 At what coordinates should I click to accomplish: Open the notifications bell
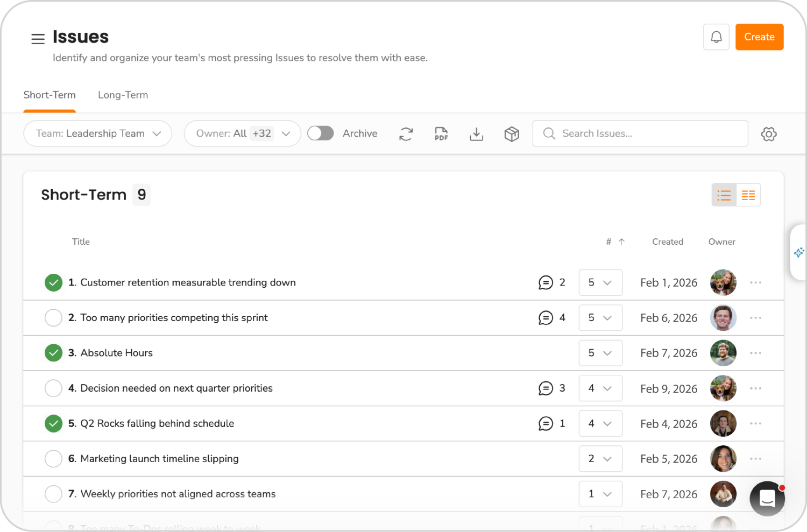[x=716, y=37]
